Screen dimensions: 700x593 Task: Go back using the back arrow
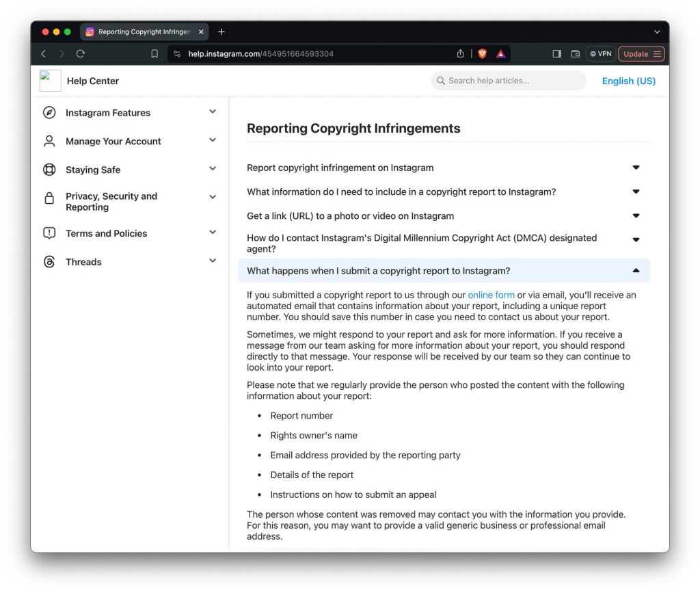[44, 54]
